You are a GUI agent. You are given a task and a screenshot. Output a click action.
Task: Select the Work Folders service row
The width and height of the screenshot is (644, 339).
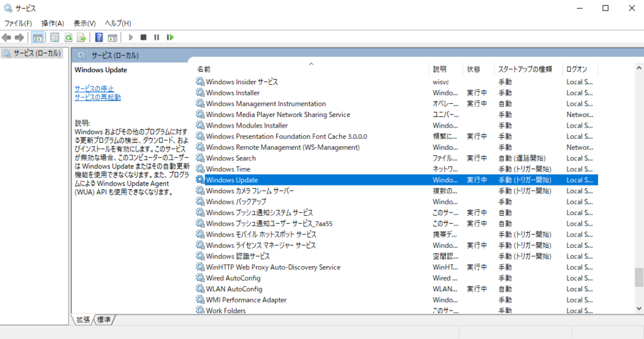pos(396,310)
